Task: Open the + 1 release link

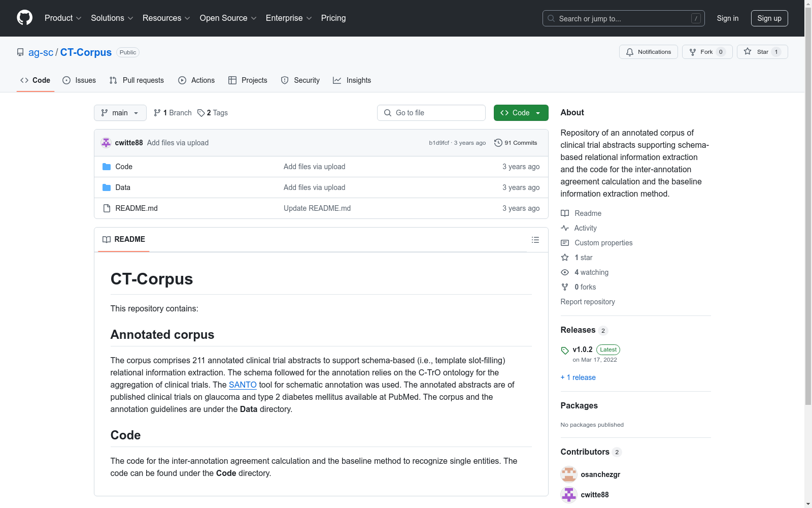Action: tap(578, 377)
